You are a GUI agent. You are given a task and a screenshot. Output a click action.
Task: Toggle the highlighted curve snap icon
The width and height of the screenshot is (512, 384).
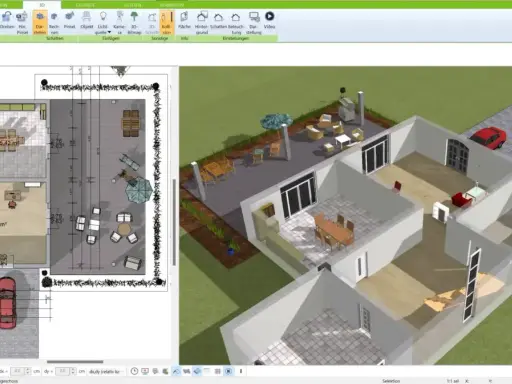176,371
